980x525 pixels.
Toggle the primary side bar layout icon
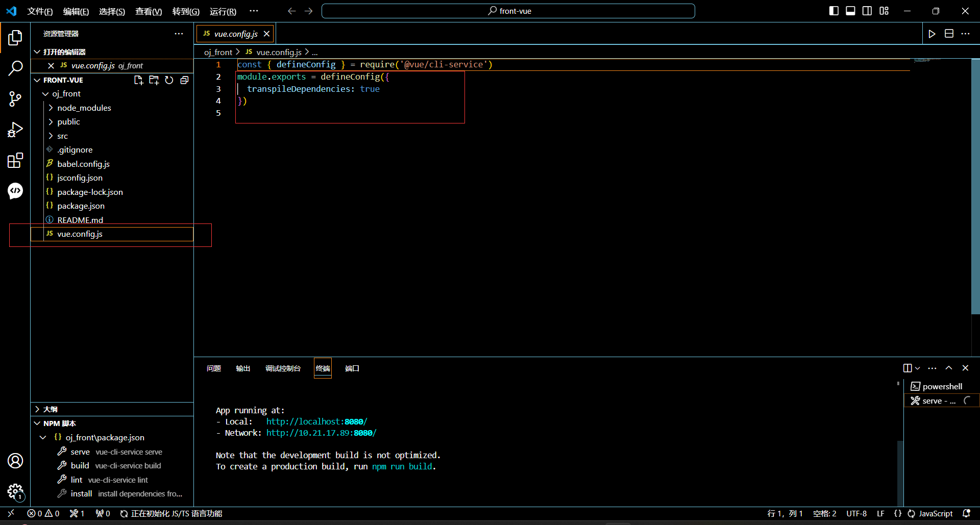834,11
